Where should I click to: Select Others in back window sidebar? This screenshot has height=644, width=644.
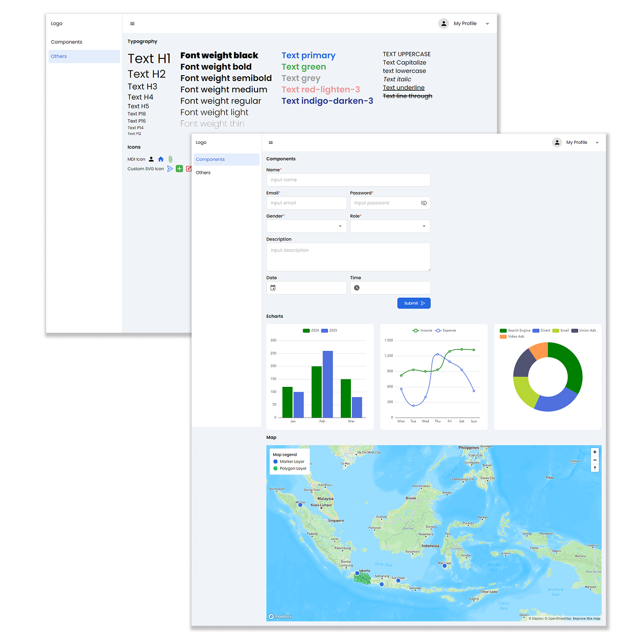click(x=84, y=56)
